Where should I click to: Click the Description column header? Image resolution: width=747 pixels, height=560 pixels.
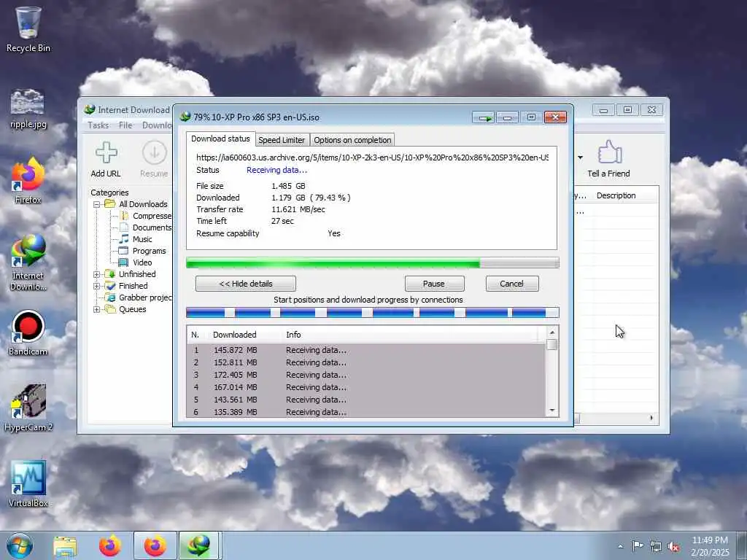[616, 195]
